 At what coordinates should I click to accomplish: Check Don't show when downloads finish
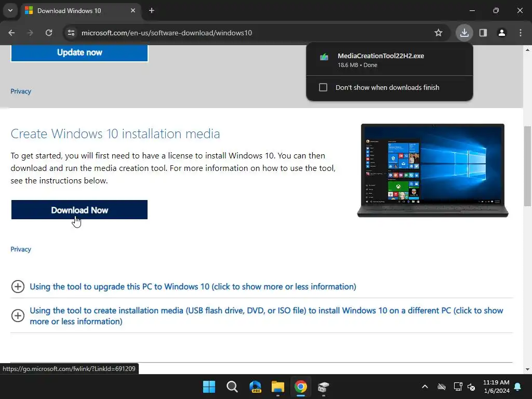point(323,87)
